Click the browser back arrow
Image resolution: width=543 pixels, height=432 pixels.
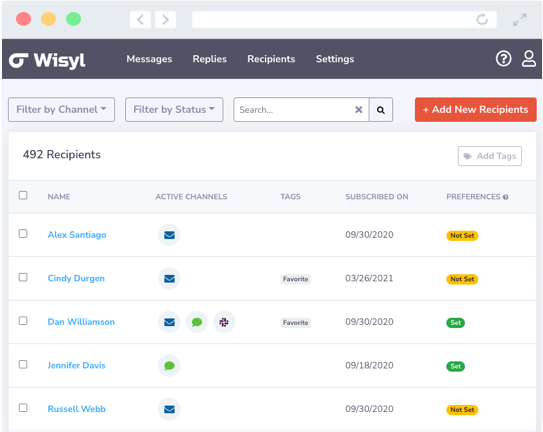(x=140, y=19)
